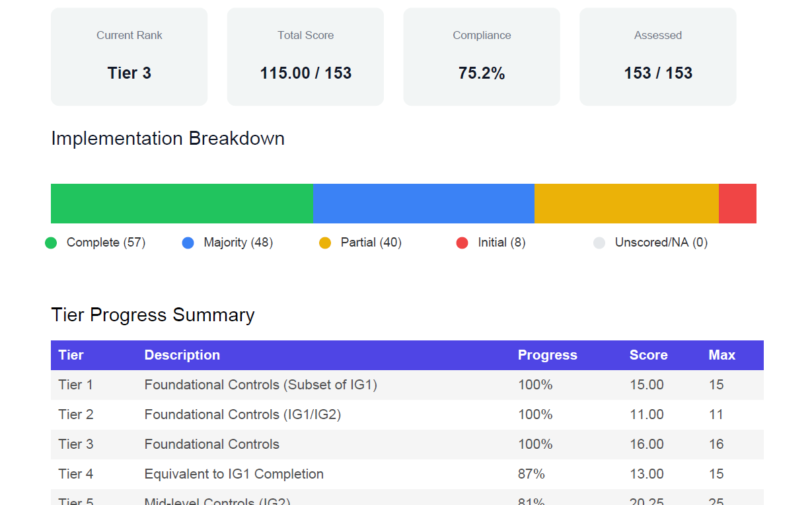Open the Compliance summary card
Viewport: 812px width, 505px height.
482,56
